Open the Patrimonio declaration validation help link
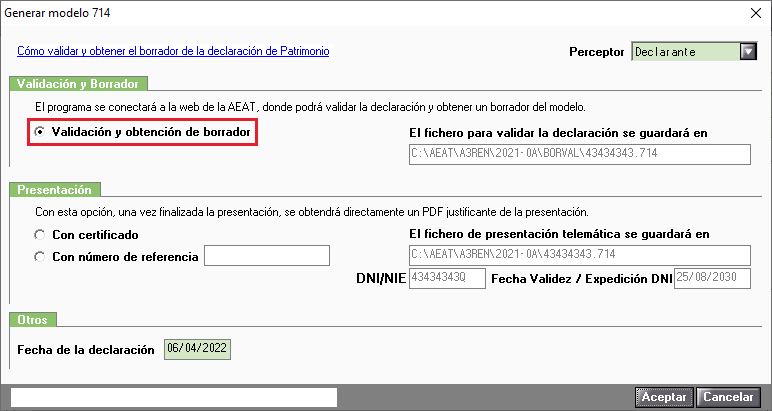This screenshot has height=411, width=772. point(173,51)
